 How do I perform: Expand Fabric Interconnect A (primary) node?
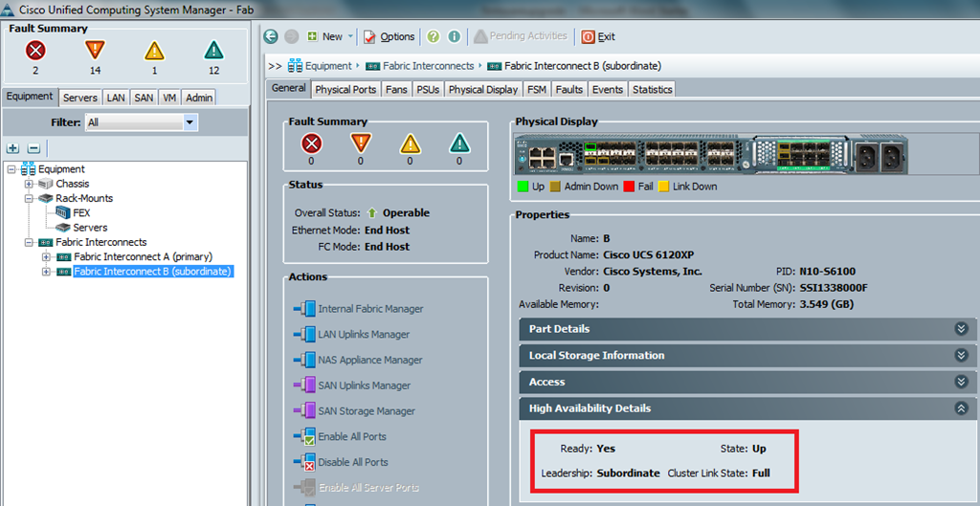[x=46, y=256]
